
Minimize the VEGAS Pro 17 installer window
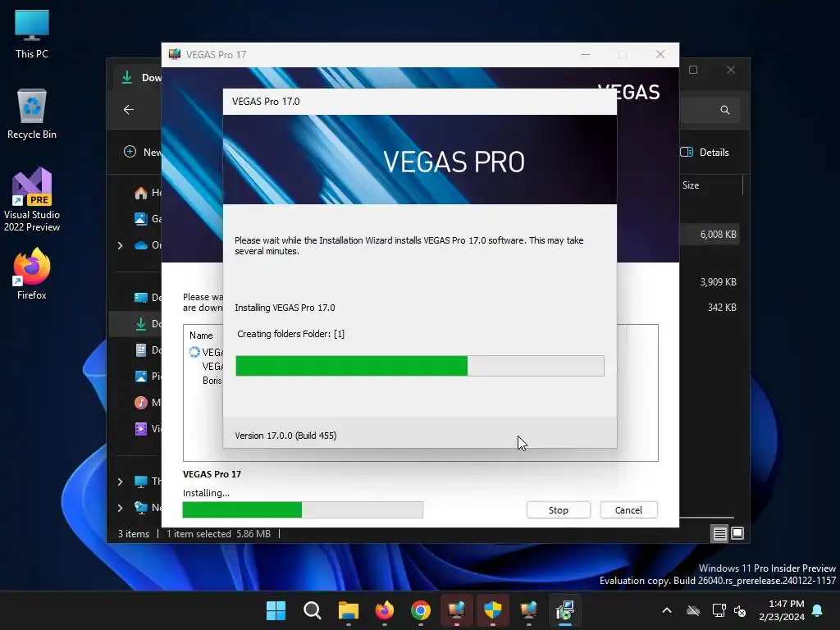click(x=586, y=55)
